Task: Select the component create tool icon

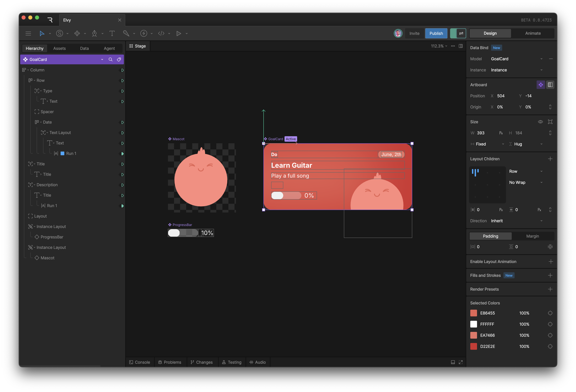Action: (77, 34)
